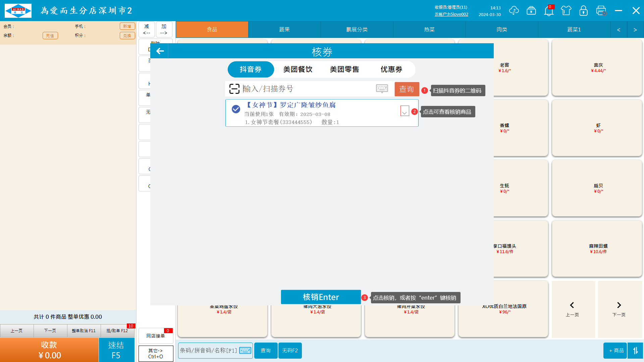Click the shirt theme icon
Screen dimensions: 644x362
(x=566, y=11)
